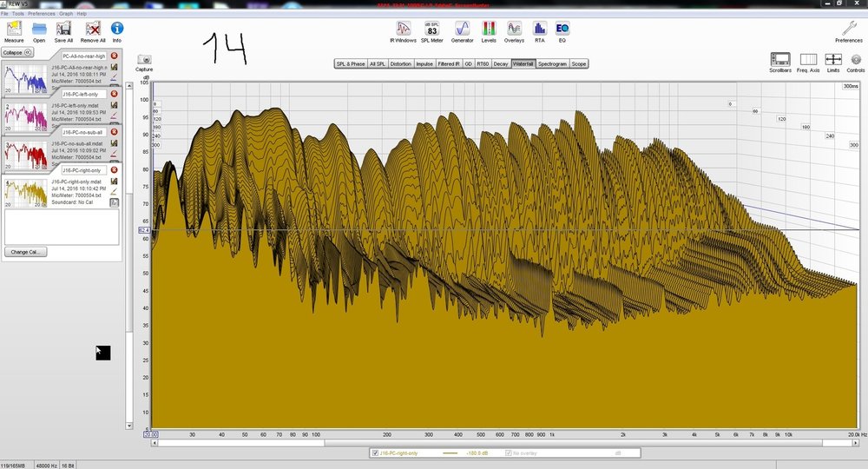Viewport: 868px width, 469px height.
Task: Change trace colour of J16-PC-left-only
Action: [114, 116]
